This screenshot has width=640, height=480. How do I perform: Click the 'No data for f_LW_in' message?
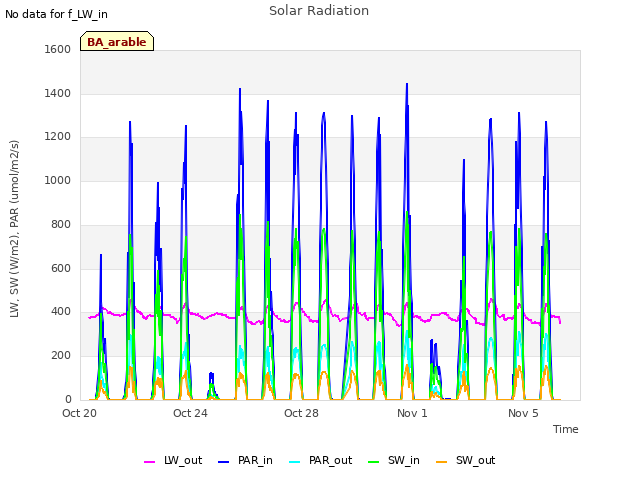(x=56, y=14)
